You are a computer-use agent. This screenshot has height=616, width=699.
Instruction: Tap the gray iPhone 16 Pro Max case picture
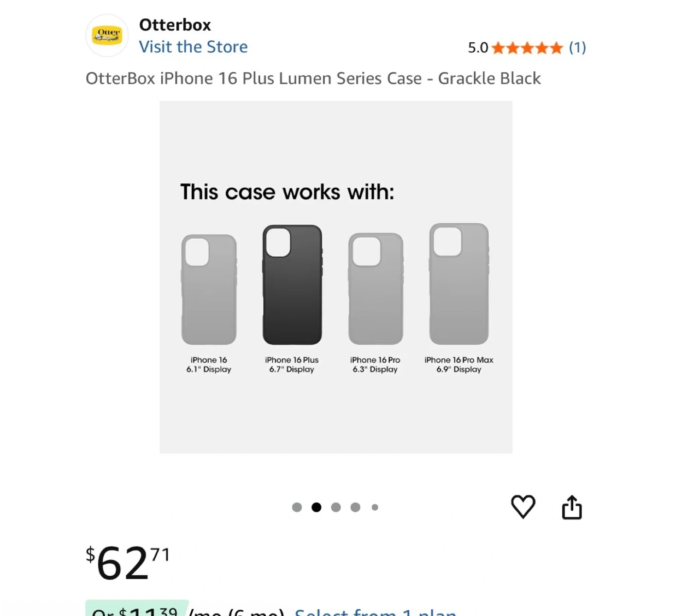pyautogui.click(x=459, y=284)
